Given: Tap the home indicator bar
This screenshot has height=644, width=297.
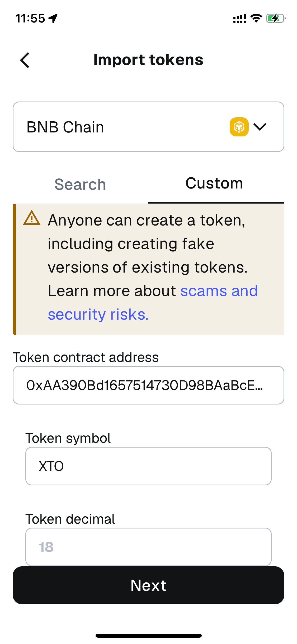Looking at the screenshot, I should (x=148, y=636).
